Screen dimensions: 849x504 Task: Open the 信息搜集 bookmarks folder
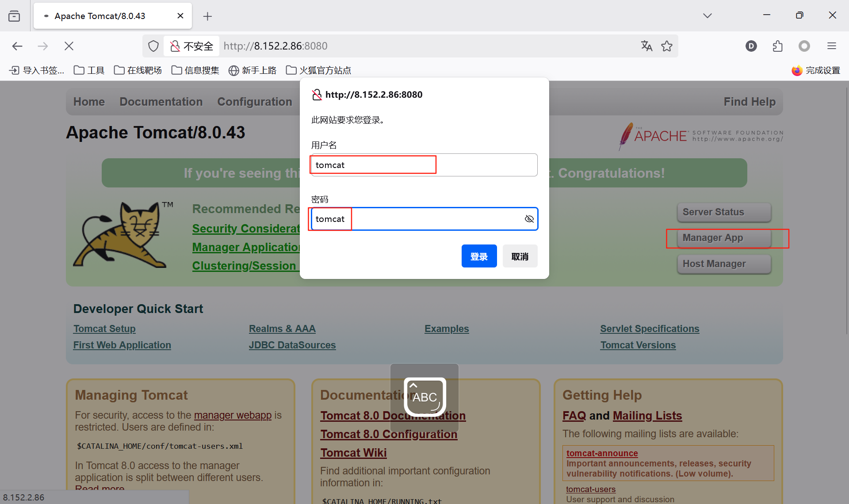coord(195,70)
